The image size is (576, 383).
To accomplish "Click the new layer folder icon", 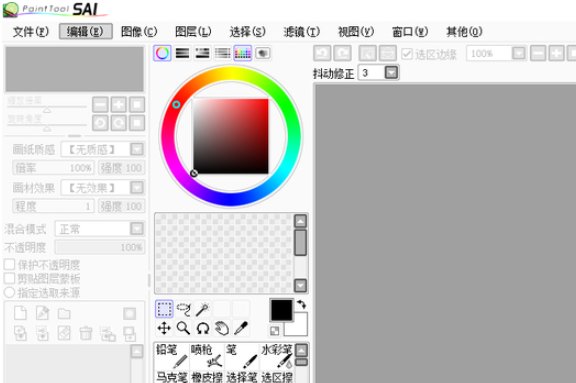I will pos(64,313).
